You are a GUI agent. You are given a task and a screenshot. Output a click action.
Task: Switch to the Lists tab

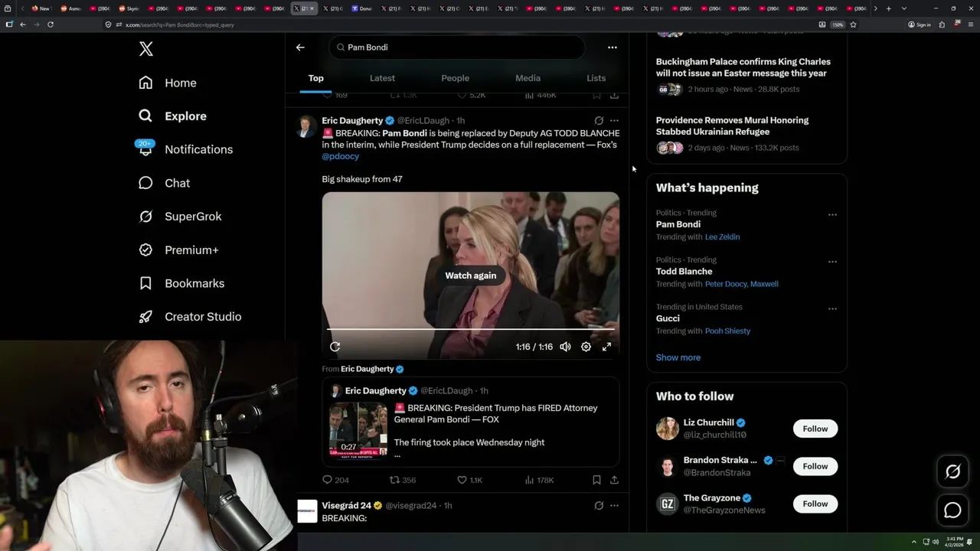[596, 78]
